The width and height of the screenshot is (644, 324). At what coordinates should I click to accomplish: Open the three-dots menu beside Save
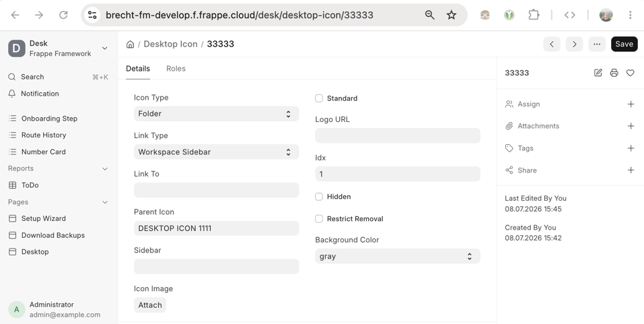(x=597, y=44)
